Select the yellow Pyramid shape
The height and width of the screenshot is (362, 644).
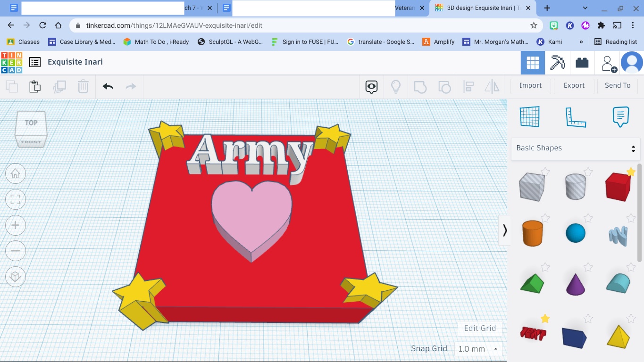[618, 337]
